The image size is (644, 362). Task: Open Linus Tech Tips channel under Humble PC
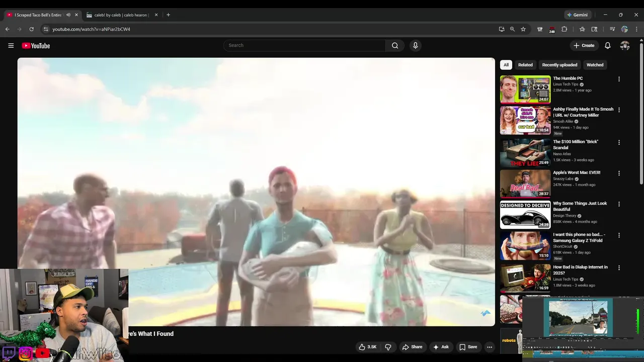point(566,84)
